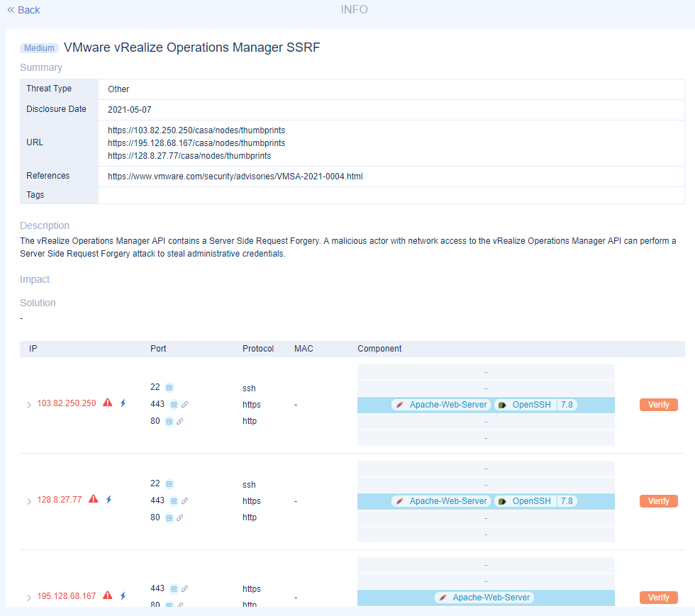Click the IP address 128.8.27.77

[60, 500]
